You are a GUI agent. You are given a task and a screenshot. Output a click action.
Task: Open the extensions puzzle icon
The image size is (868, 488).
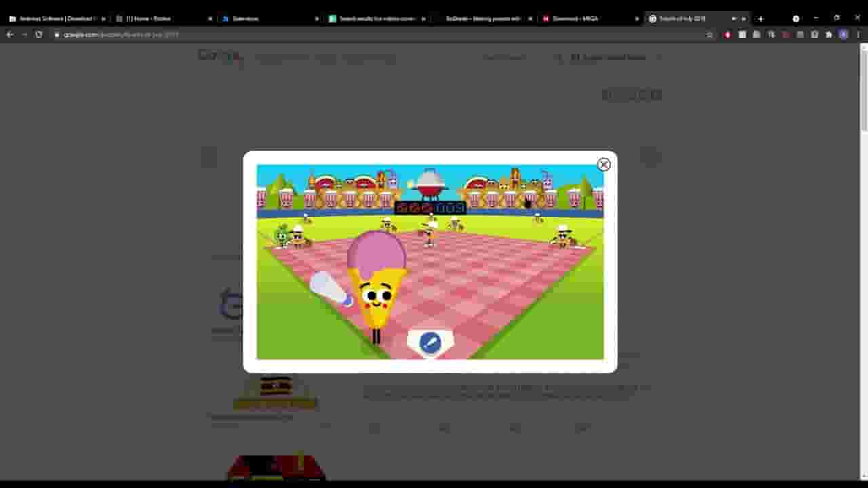click(x=829, y=35)
